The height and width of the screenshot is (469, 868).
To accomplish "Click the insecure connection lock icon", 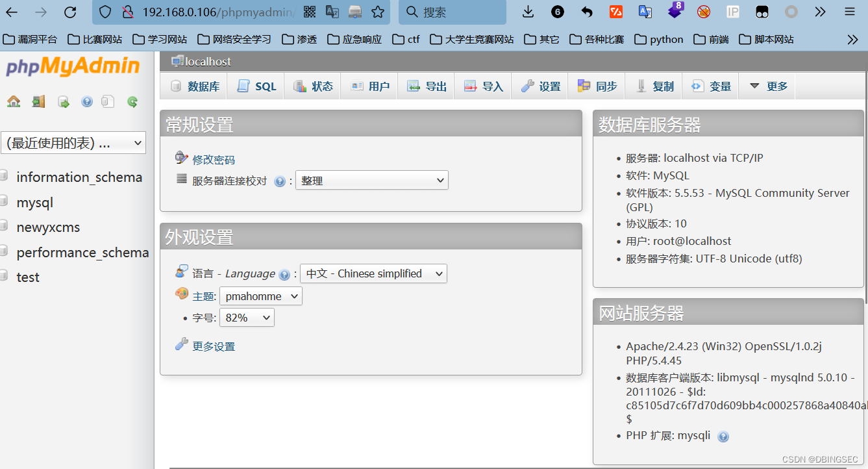I will (x=128, y=12).
